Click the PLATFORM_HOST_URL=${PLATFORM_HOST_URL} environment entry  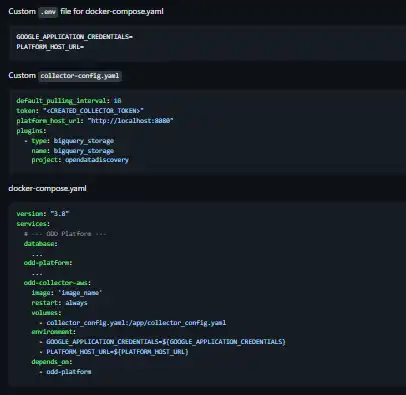coord(114,352)
